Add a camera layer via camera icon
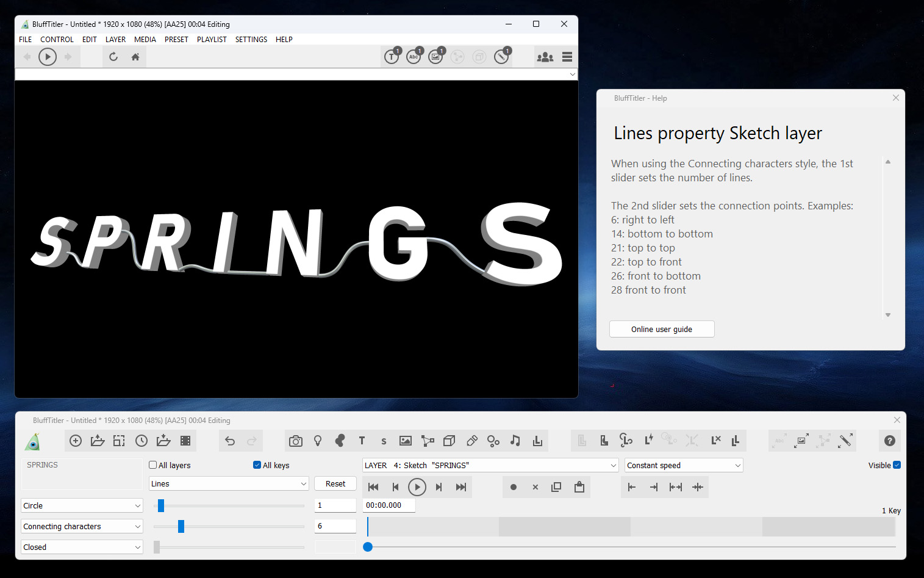This screenshot has width=924, height=578. (x=296, y=441)
